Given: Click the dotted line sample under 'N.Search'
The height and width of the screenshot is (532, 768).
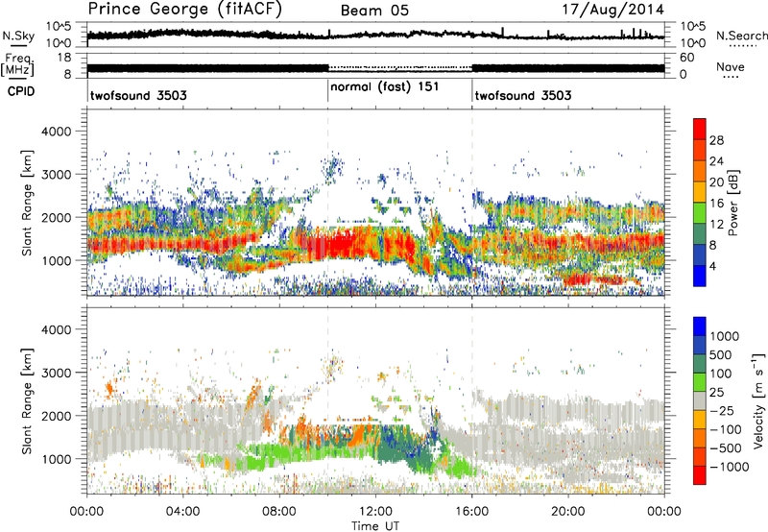Looking at the screenshot, I should pyautogui.click(x=742, y=46).
